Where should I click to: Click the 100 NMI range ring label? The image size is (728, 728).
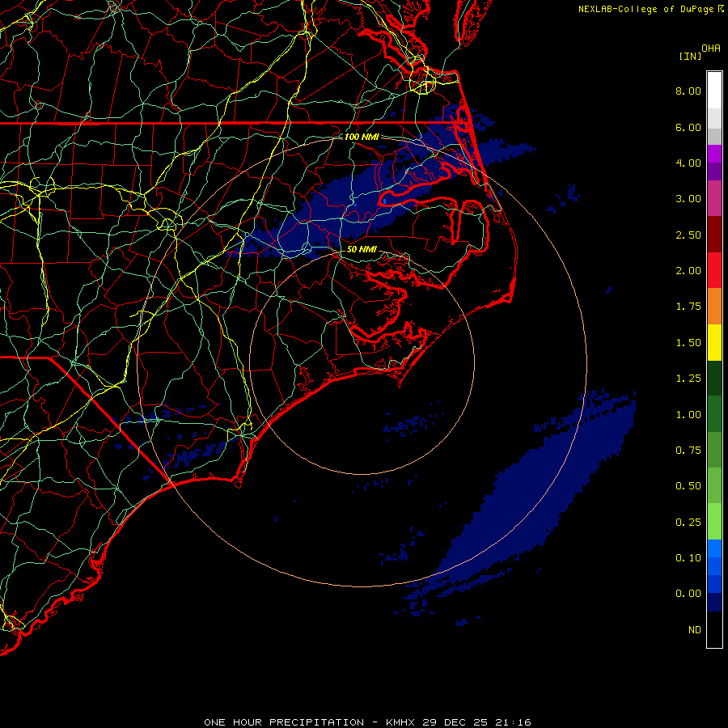click(362, 137)
